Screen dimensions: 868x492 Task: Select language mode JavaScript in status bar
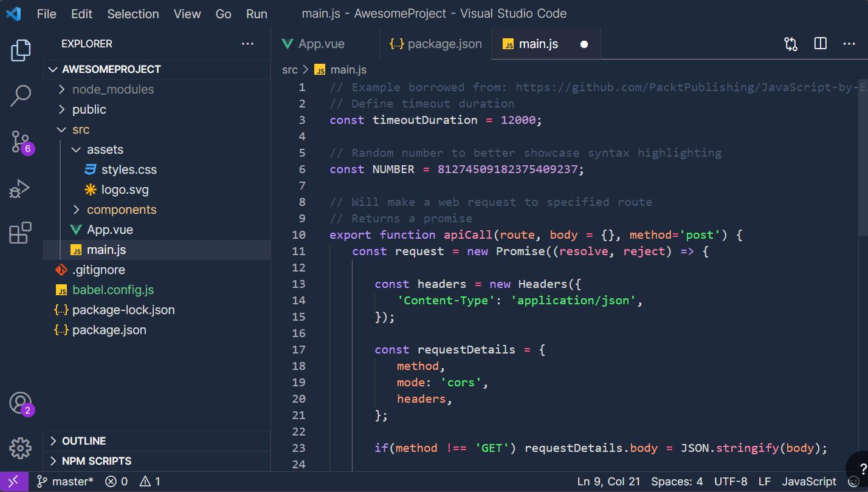coord(809,482)
